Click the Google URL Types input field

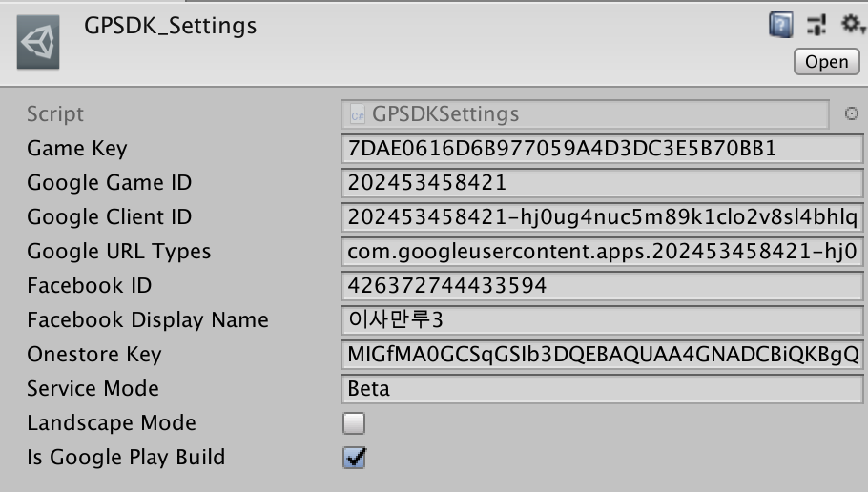(x=602, y=252)
